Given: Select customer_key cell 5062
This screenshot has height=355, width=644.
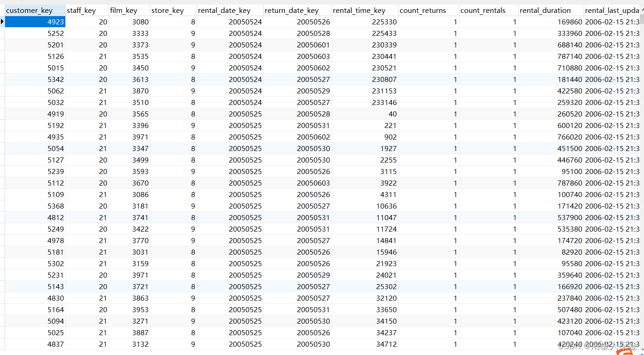Looking at the screenshot, I should pos(35,91).
